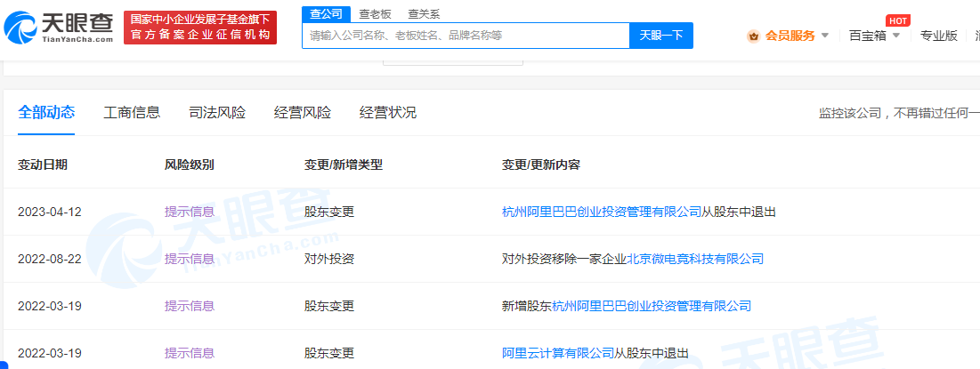Click 提示信息 in the 阿里云计算 row

(190, 353)
